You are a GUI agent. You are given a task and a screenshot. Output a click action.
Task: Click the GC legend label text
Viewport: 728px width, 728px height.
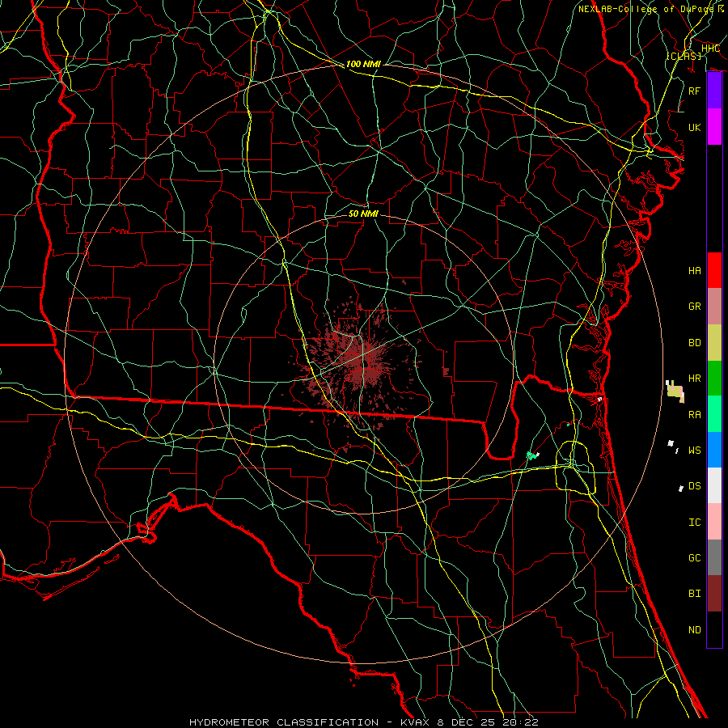click(x=695, y=558)
